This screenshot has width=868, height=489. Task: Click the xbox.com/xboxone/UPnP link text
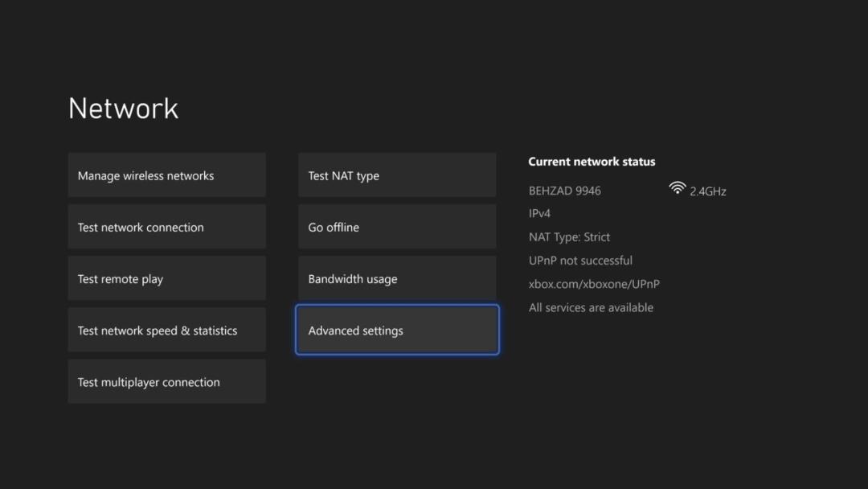coord(594,284)
